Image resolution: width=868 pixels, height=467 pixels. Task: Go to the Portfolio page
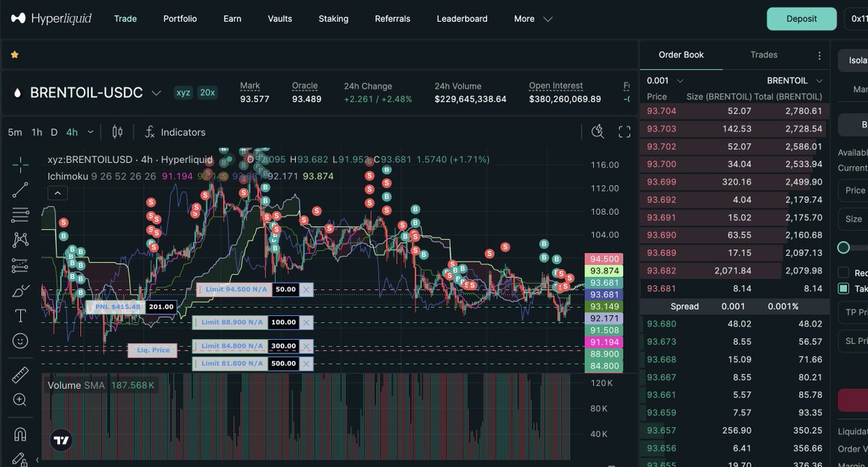[180, 19]
